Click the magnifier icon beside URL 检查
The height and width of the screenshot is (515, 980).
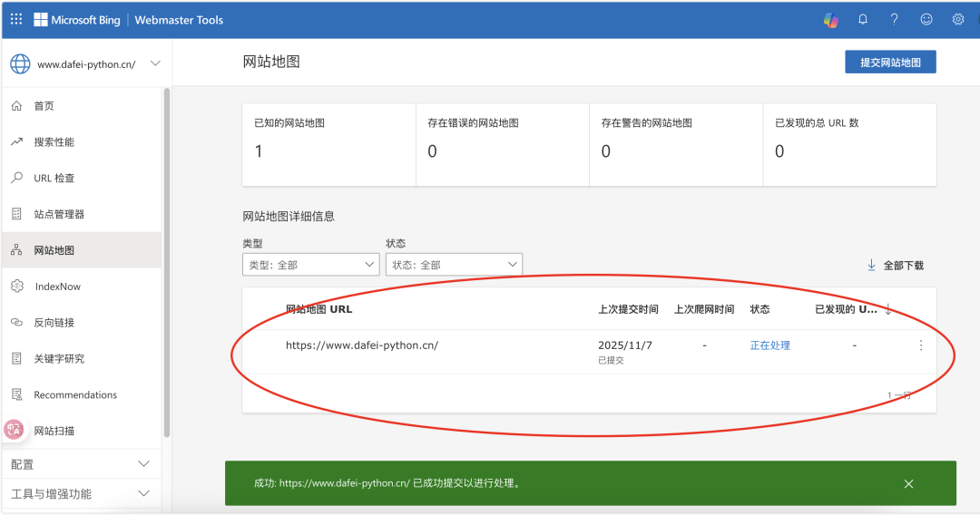coord(17,178)
